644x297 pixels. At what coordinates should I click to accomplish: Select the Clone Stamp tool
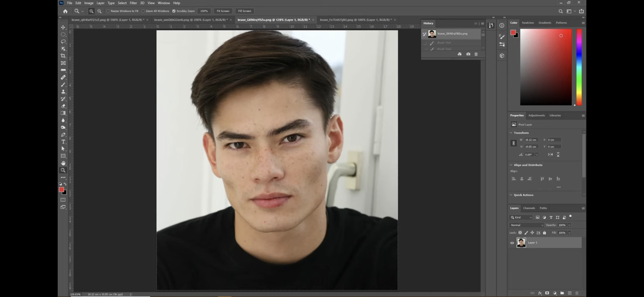click(x=63, y=92)
